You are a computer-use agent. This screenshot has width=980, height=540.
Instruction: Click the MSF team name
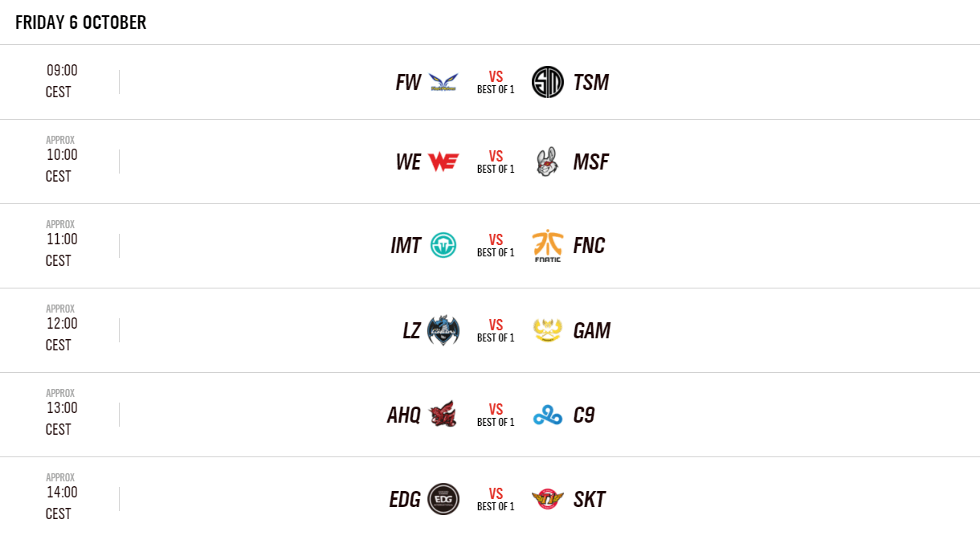tap(591, 162)
